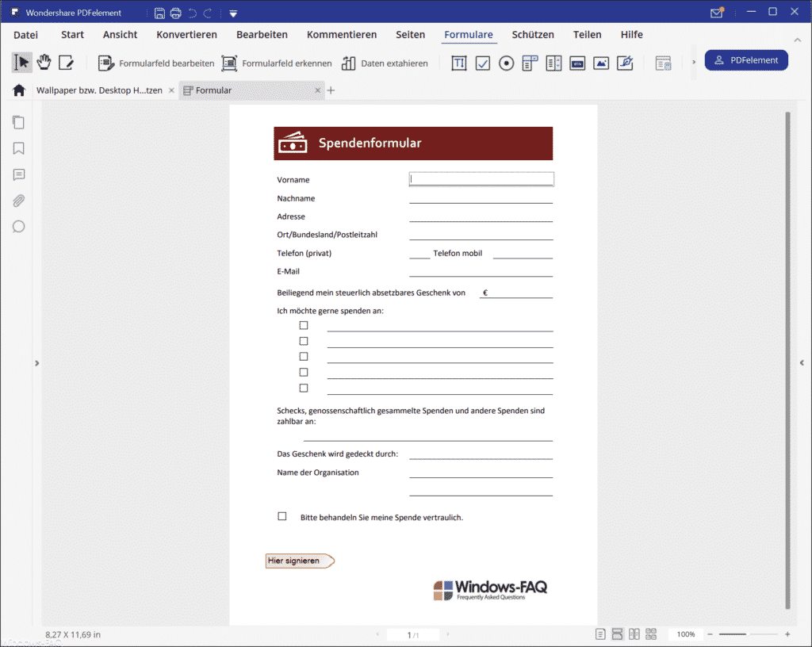
Task: Open the Datei menu
Action: pos(25,35)
